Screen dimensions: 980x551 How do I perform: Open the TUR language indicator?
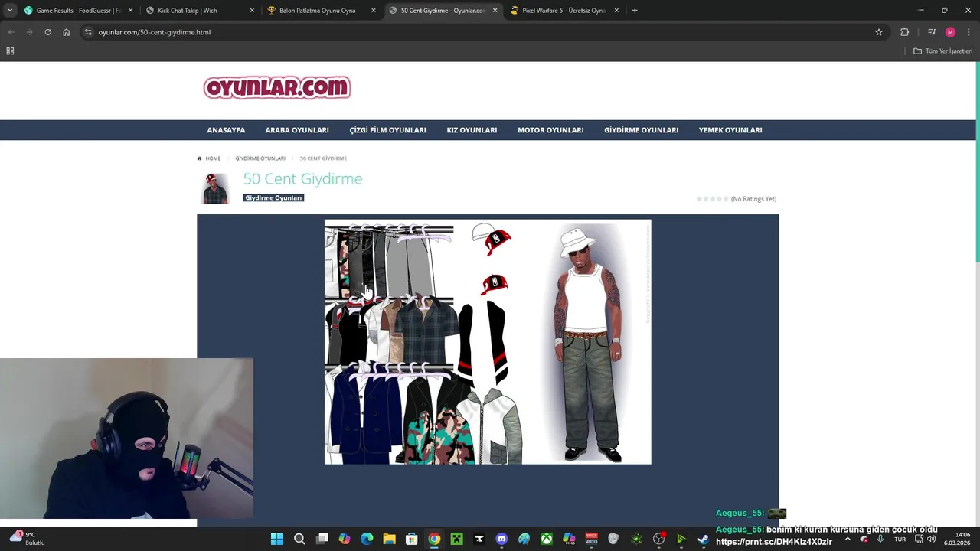click(900, 539)
